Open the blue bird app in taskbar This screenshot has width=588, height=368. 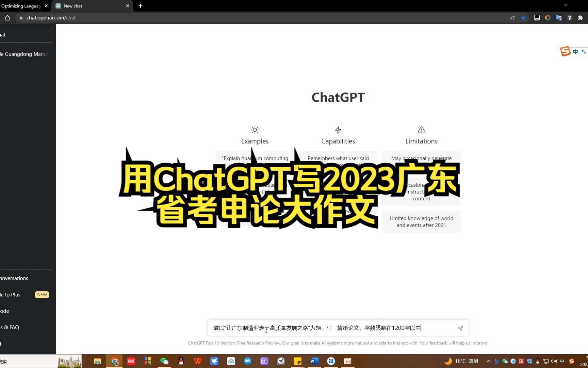click(214, 361)
